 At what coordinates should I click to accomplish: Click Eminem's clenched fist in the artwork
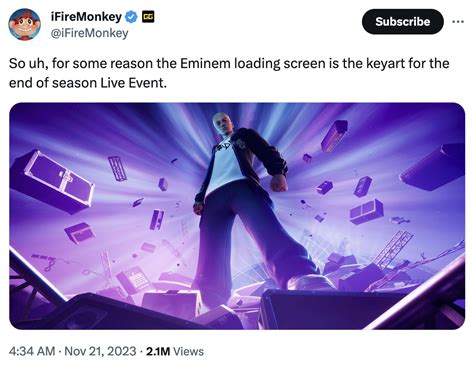click(x=279, y=183)
